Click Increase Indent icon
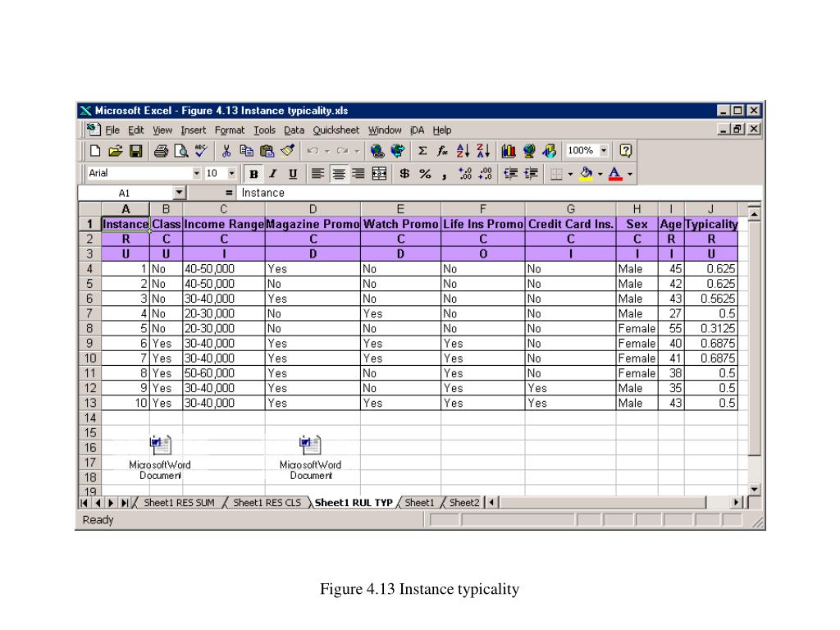The image size is (840, 630). coord(531,174)
